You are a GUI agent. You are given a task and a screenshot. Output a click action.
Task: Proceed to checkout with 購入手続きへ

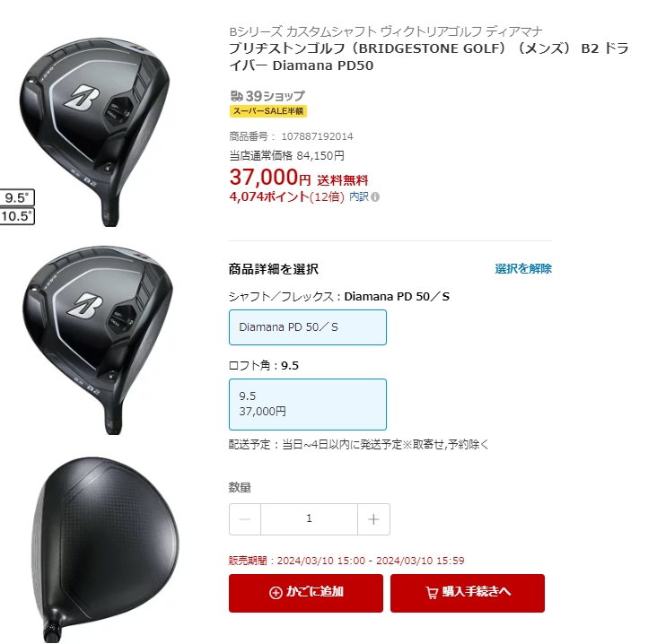pos(468,593)
